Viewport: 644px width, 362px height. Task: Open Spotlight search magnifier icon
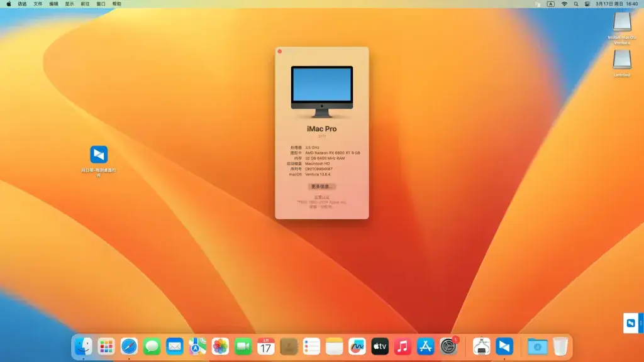click(576, 4)
